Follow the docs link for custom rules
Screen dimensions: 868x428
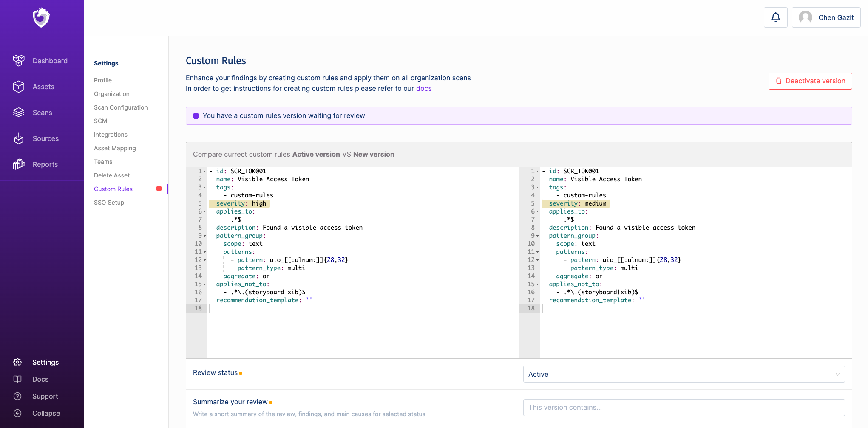(x=424, y=88)
